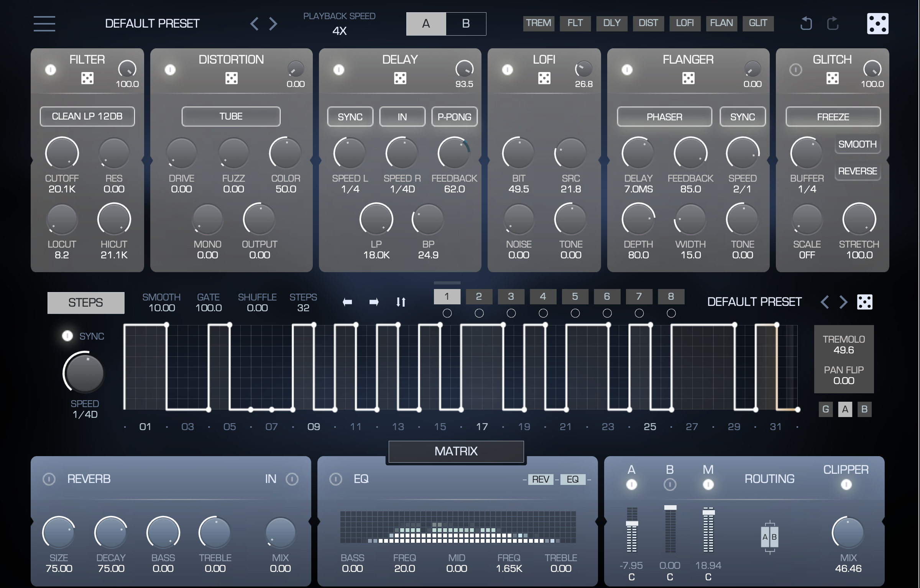Open the TUBE distortion type dropdown
This screenshot has width=920, height=588.
coord(231,117)
